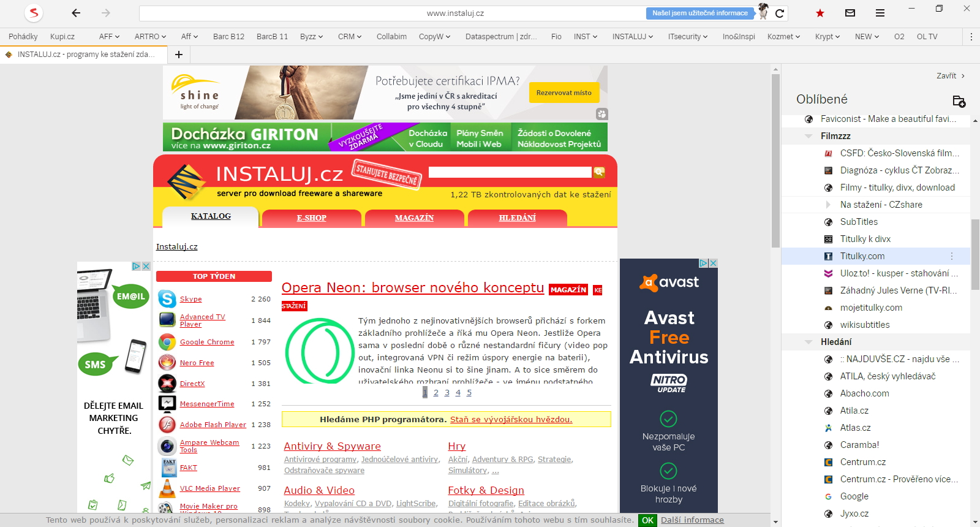The image size is (980, 527).
Task: Click the Google Chrome icon in top list
Action: pos(167,342)
